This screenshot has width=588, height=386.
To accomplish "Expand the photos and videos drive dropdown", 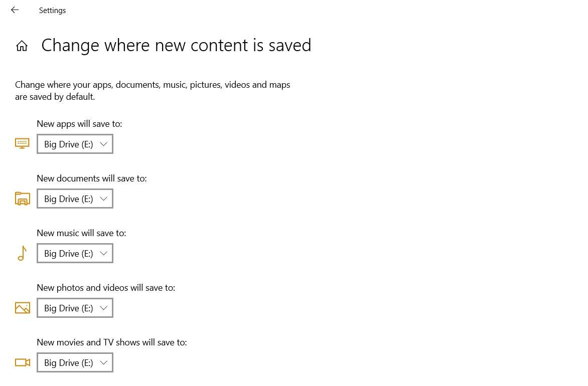I will coord(75,308).
